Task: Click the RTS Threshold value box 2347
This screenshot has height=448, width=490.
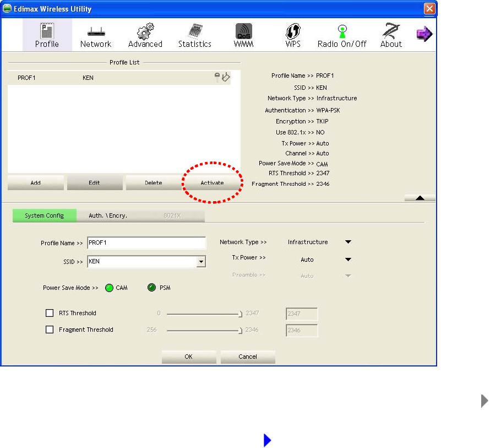Action: click(x=302, y=314)
